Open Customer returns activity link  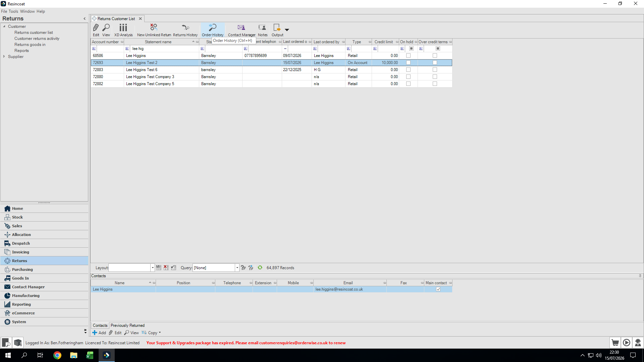pyautogui.click(x=37, y=39)
